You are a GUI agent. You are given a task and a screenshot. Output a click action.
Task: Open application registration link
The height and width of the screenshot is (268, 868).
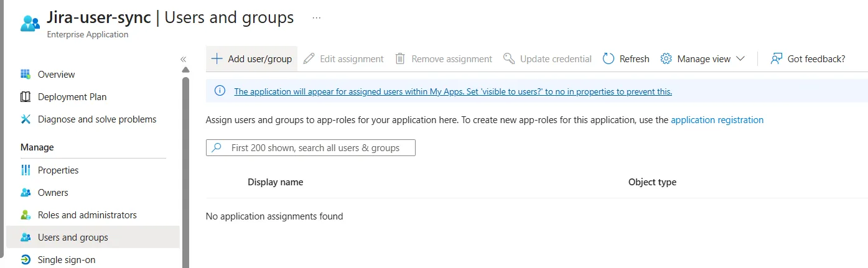[x=717, y=120]
